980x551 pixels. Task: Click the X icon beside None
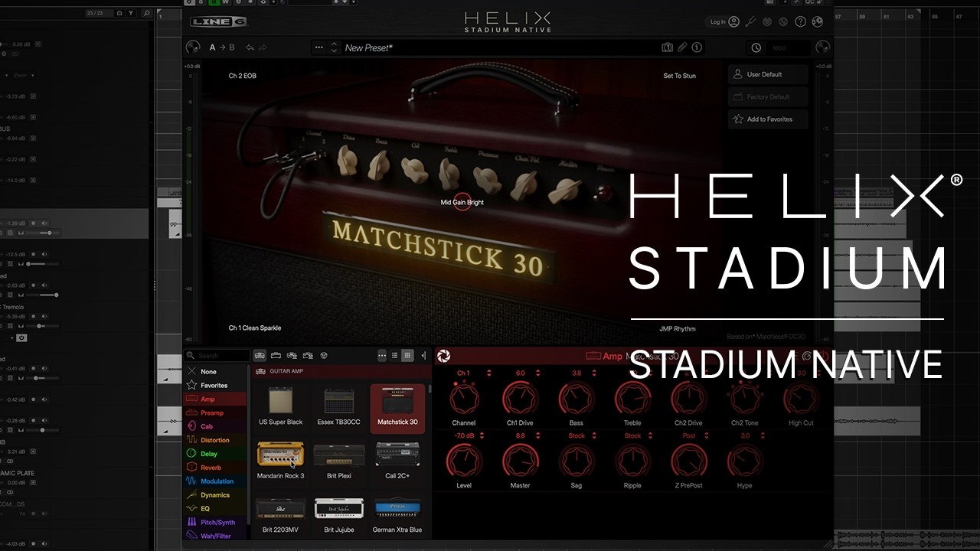[x=192, y=371]
